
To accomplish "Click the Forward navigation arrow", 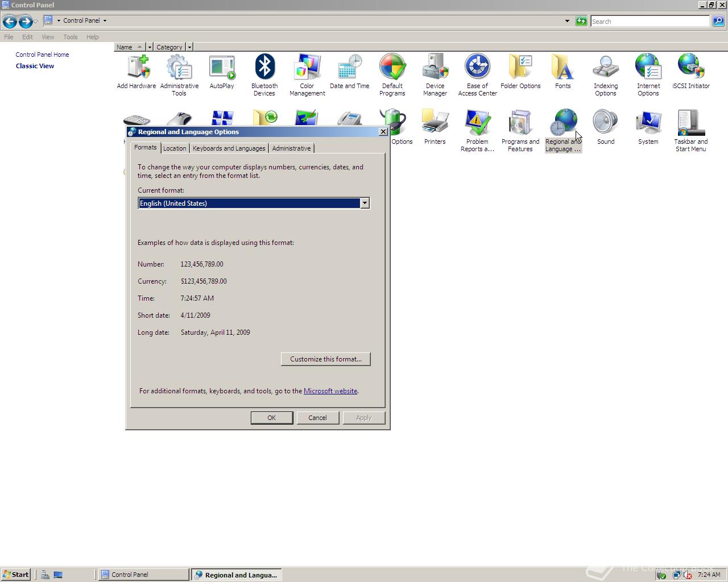I will [x=26, y=21].
